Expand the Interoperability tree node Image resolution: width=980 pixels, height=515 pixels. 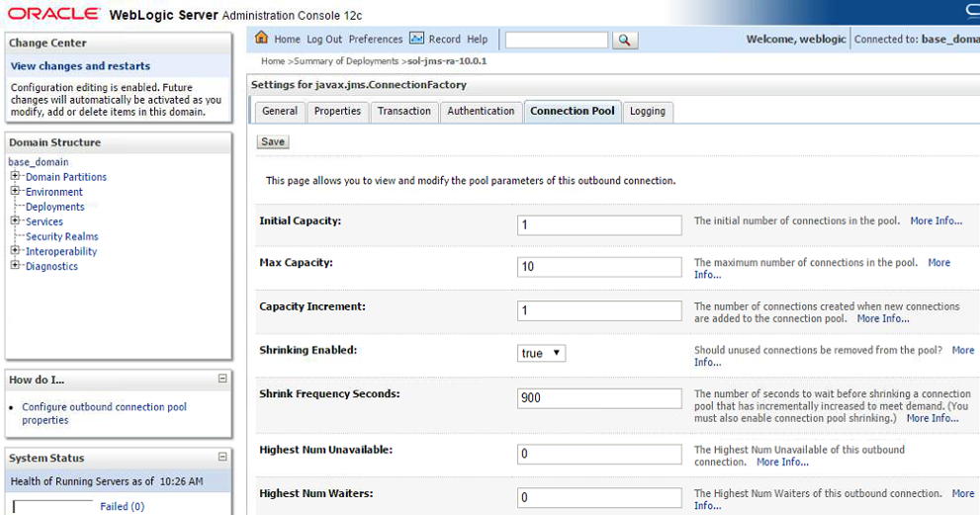pyautogui.click(x=16, y=251)
